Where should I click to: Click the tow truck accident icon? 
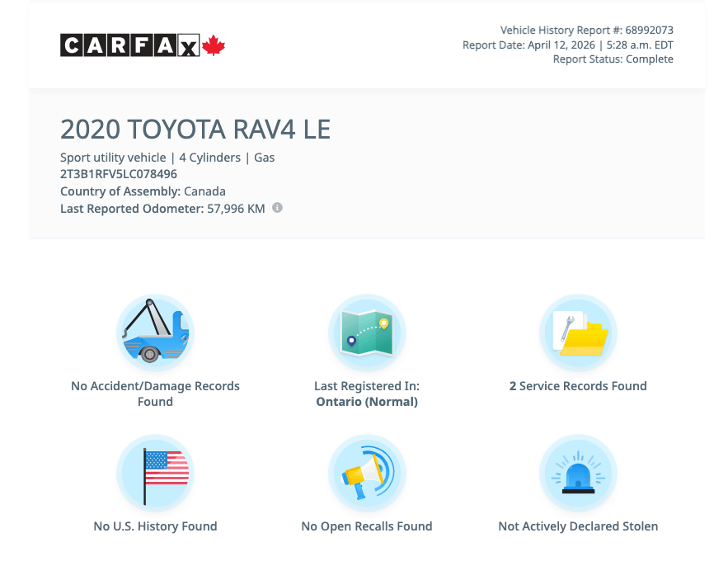pos(155,333)
